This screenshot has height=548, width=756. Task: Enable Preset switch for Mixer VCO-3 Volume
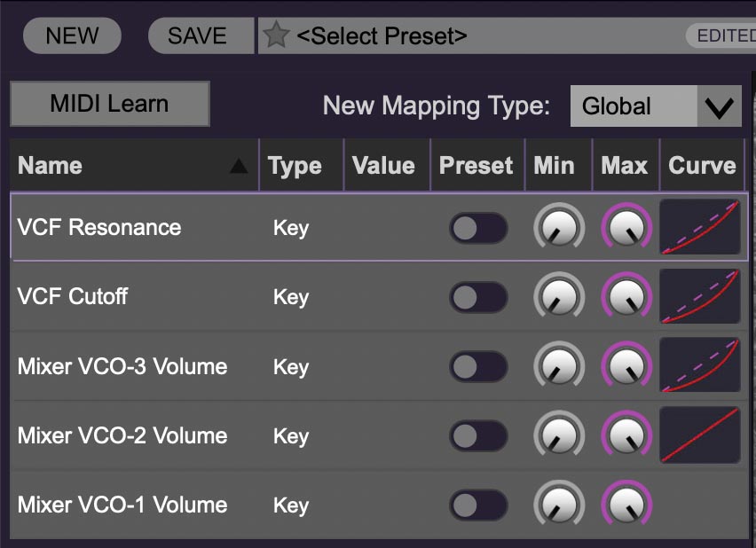(477, 367)
